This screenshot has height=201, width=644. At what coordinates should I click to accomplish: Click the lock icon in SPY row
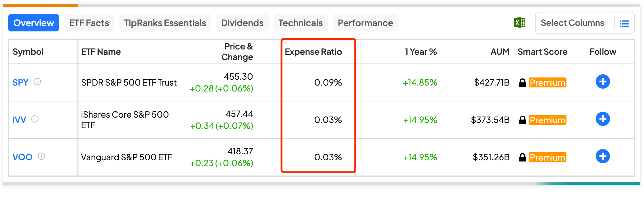click(522, 82)
